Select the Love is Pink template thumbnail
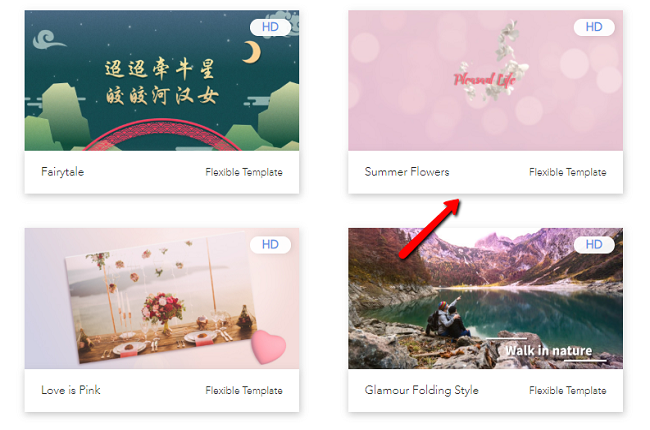Screen dimensions: 650x430 (x=162, y=298)
